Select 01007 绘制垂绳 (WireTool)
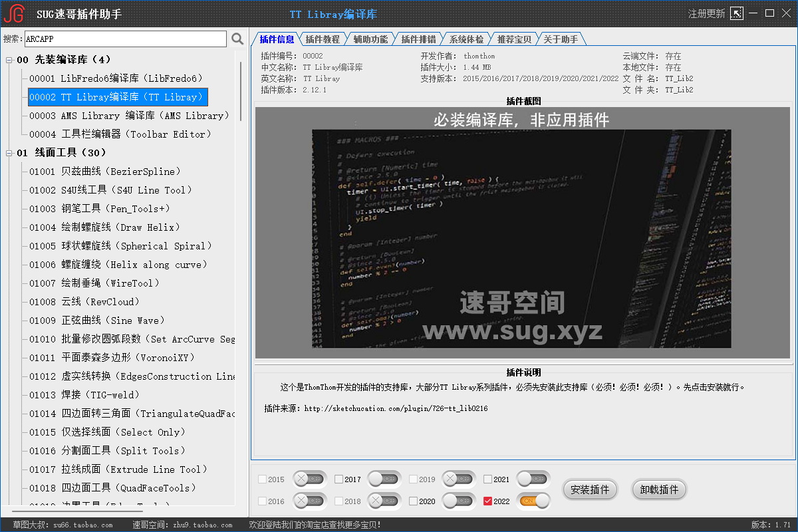This screenshot has width=798, height=532. (94, 283)
